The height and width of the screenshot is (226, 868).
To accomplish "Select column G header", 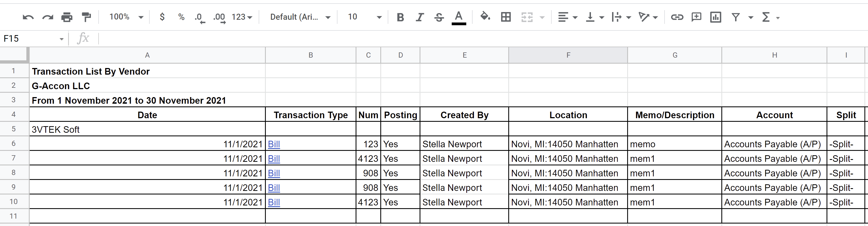I will 675,55.
